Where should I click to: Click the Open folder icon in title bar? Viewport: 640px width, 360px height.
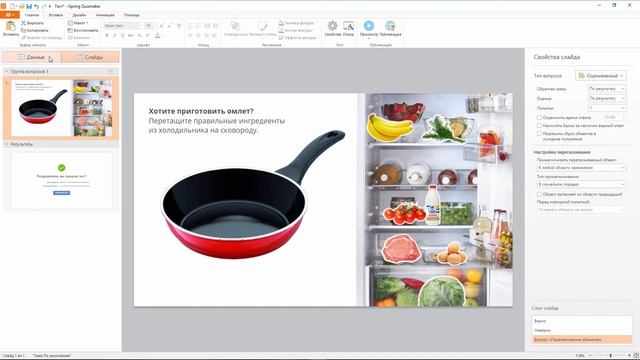21,6
